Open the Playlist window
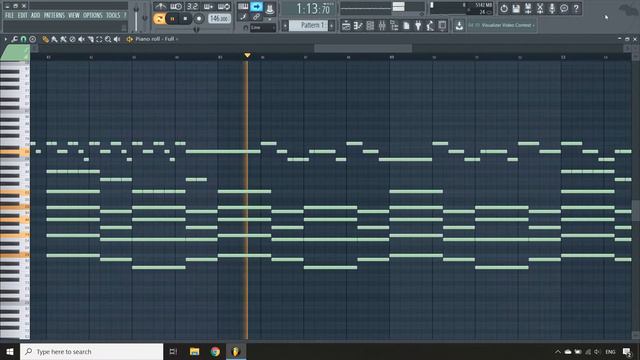Image resolution: width=640 pixels, height=360 pixels. [346, 26]
